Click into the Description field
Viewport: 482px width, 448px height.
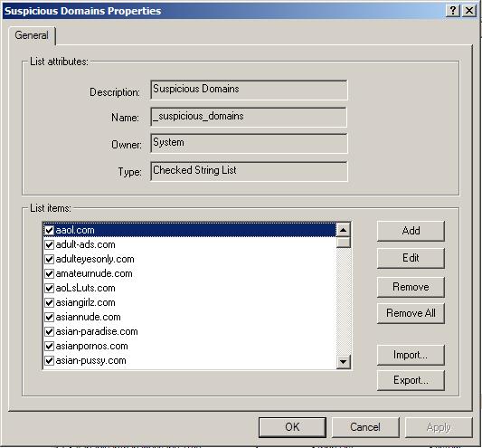click(249, 90)
